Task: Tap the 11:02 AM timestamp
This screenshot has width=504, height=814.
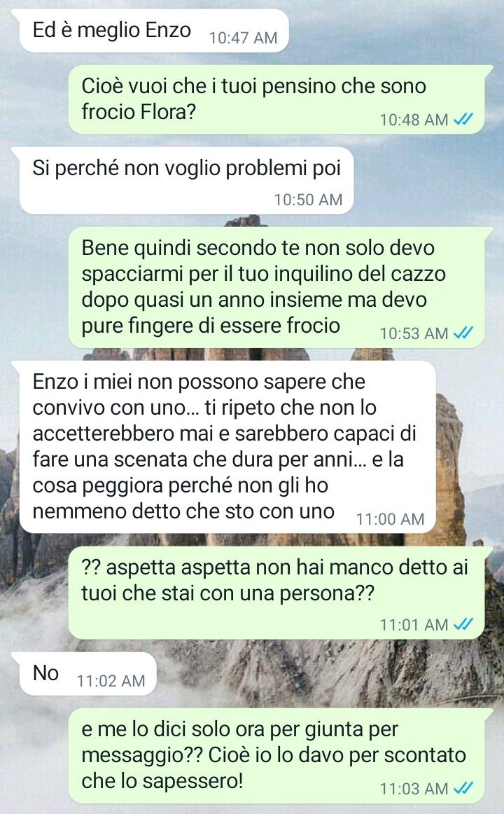Action: [111, 681]
